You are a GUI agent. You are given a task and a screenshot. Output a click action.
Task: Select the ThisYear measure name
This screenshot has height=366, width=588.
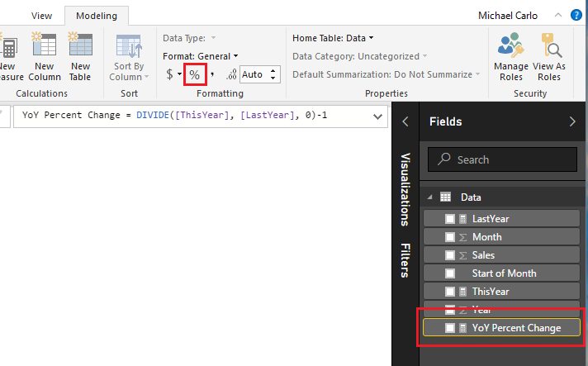(491, 292)
